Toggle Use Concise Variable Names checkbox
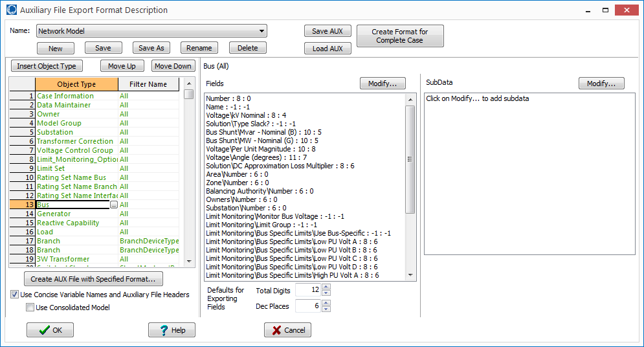The width and height of the screenshot is (644, 347). tap(15, 295)
